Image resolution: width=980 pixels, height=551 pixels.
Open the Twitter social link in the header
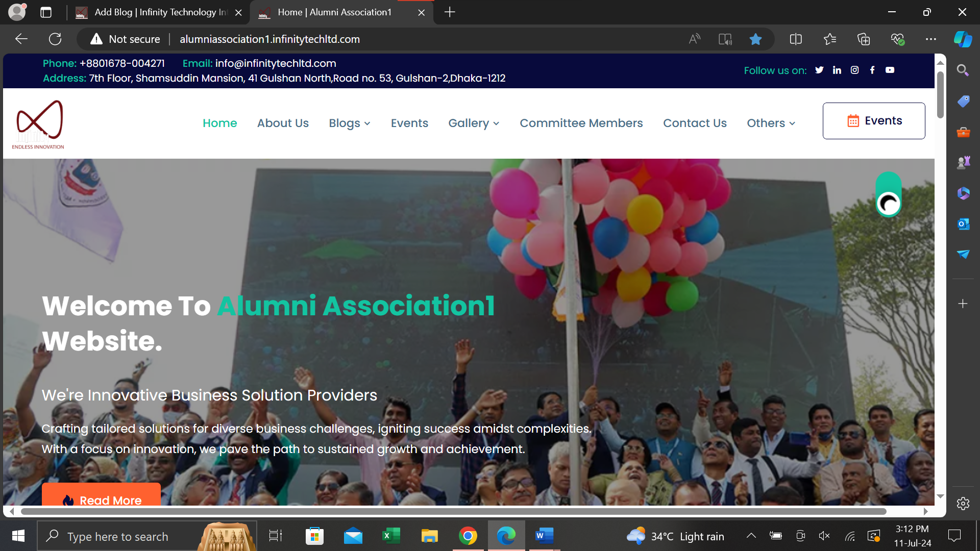tap(819, 70)
